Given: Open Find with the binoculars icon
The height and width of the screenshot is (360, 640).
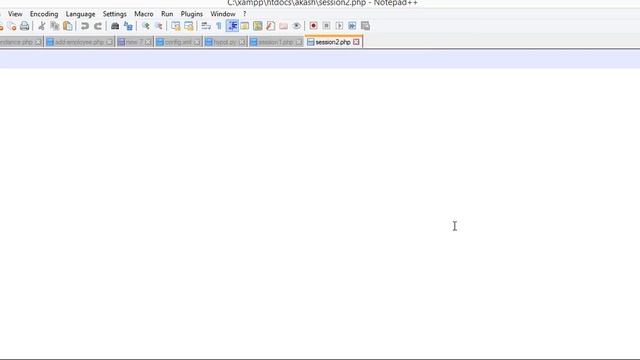Looking at the screenshot, I should point(115,26).
